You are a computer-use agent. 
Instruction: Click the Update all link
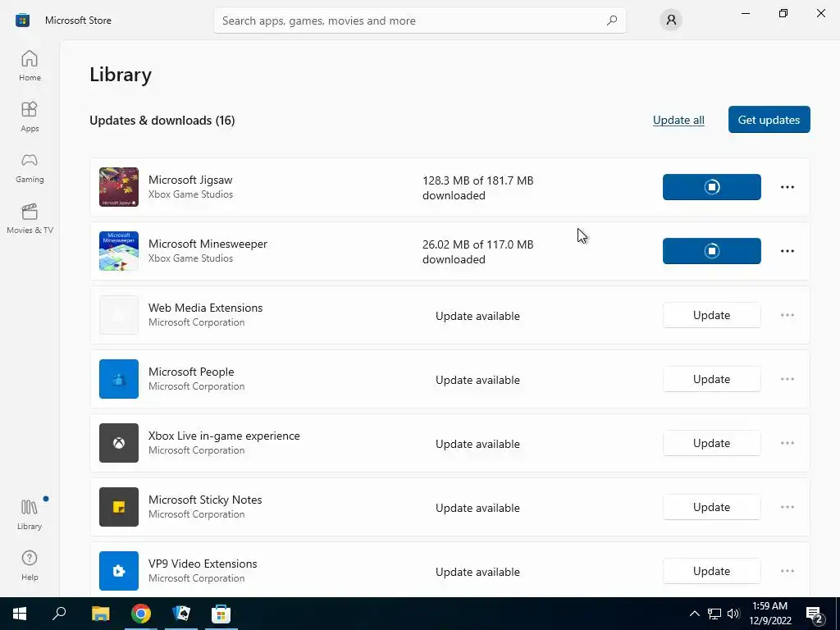[x=678, y=120]
